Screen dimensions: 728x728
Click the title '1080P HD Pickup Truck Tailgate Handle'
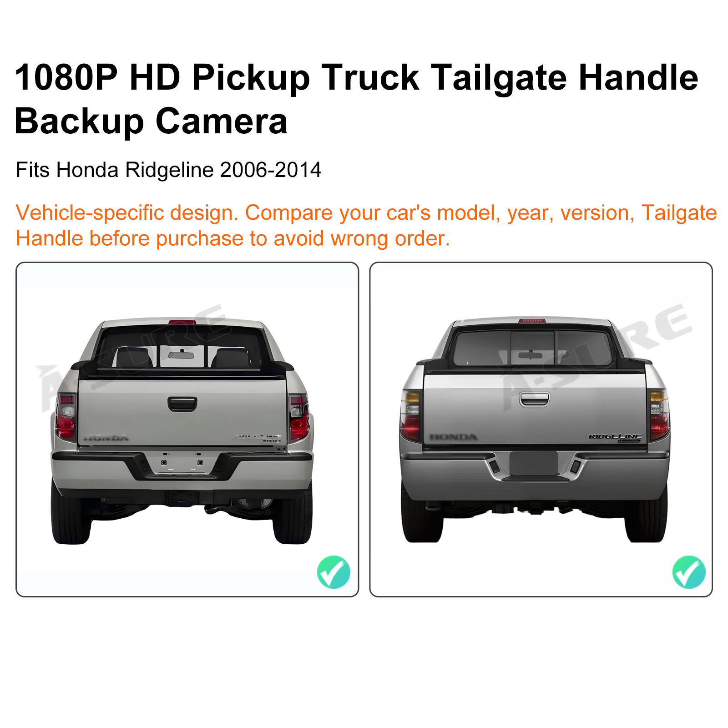356,78
